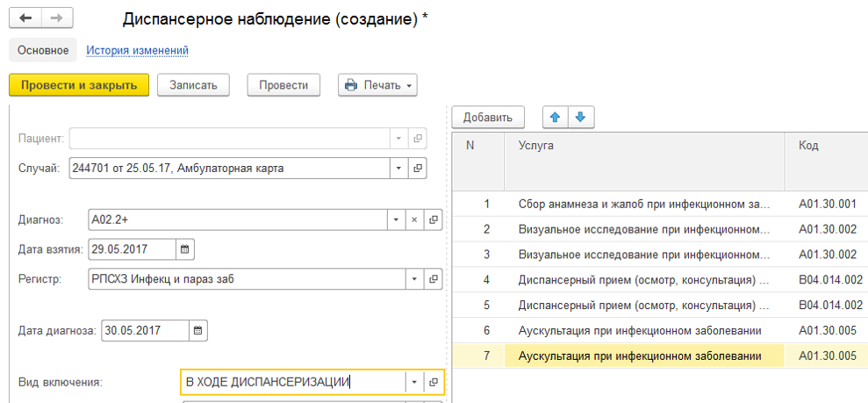Viewport: 868px width, 403px height.
Task: Open calendar for Дата диагноза field
Action: click(198, 331)
